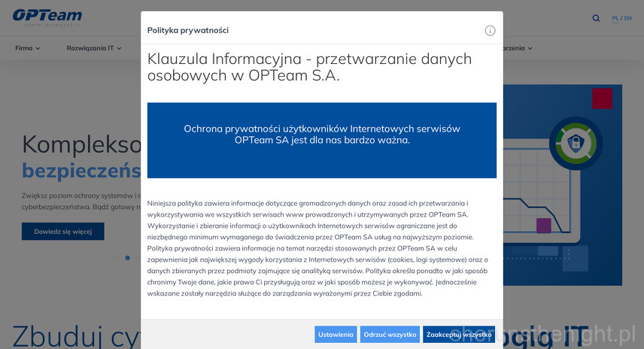Click Dowiedz się więcej button
The height and width of the screenshot is (349, 644).
point(63,232)
